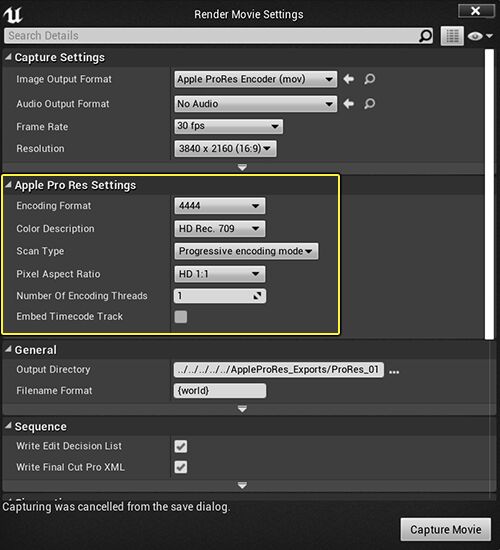
Task: Click the Pixel Aspect Ratio label
Action: click(x=58, y=274)
